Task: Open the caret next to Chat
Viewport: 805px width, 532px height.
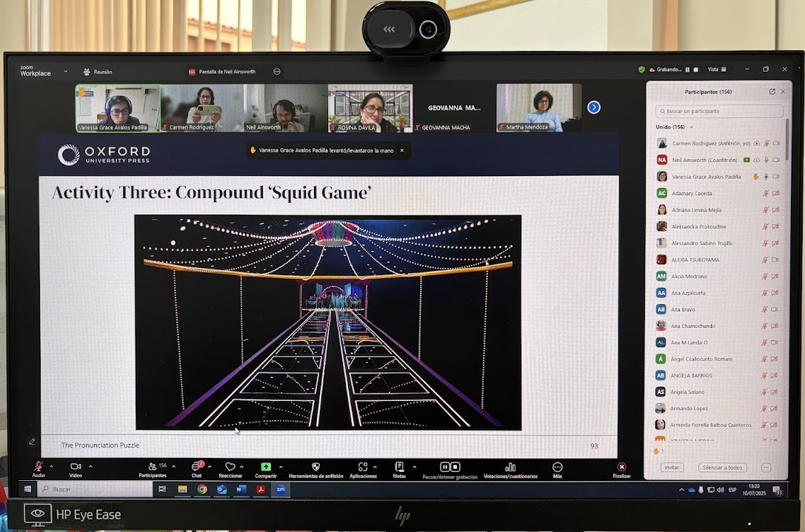Action: pyautogui.click(x=210, y=466)
